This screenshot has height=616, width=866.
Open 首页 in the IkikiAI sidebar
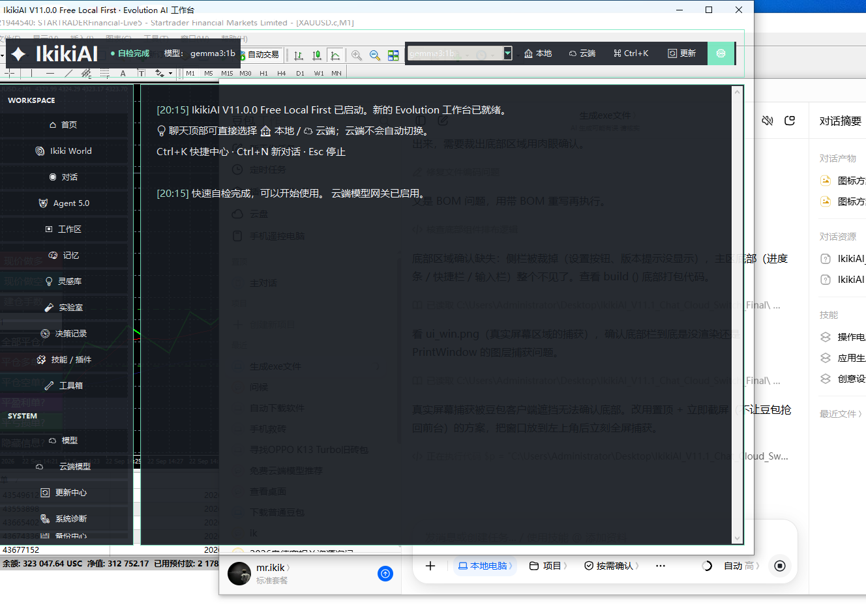point(64,125)
